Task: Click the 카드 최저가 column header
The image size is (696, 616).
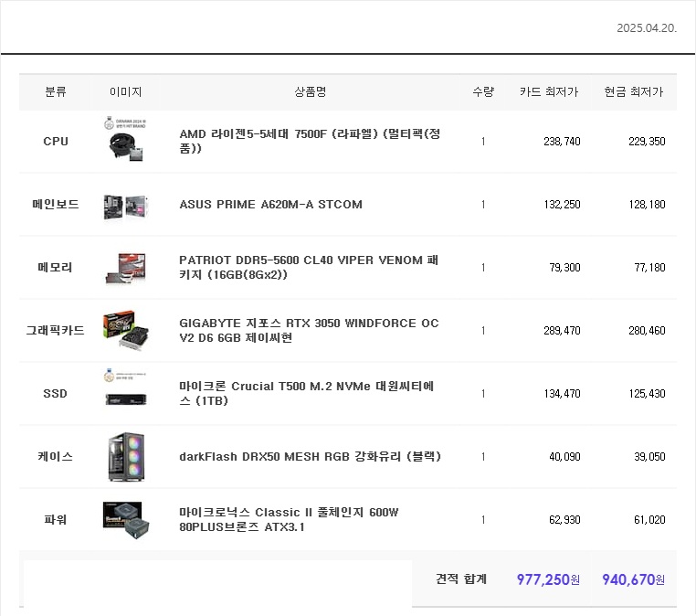Action: (x=548, y=92)
